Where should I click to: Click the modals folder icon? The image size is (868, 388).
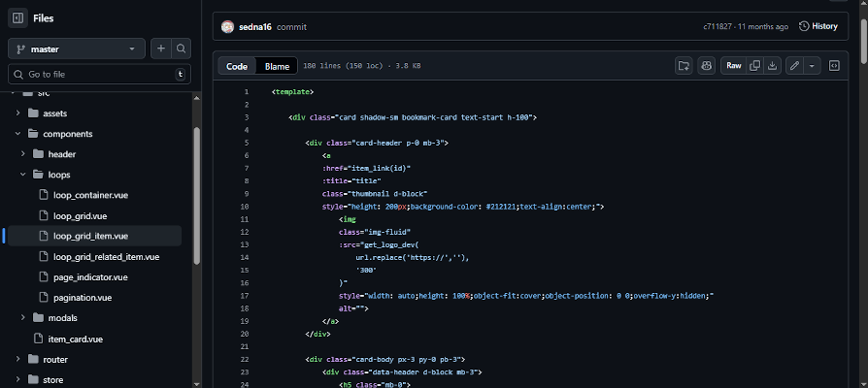(x=38, y=318)
